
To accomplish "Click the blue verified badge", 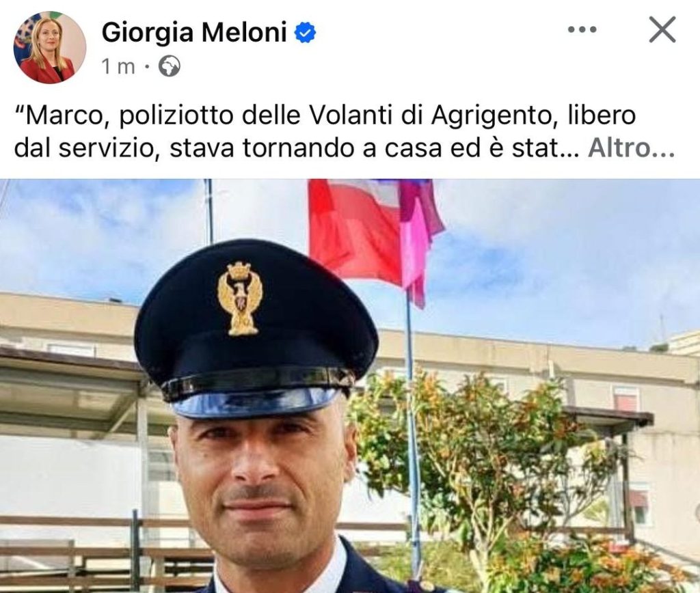I will point(306,33).
